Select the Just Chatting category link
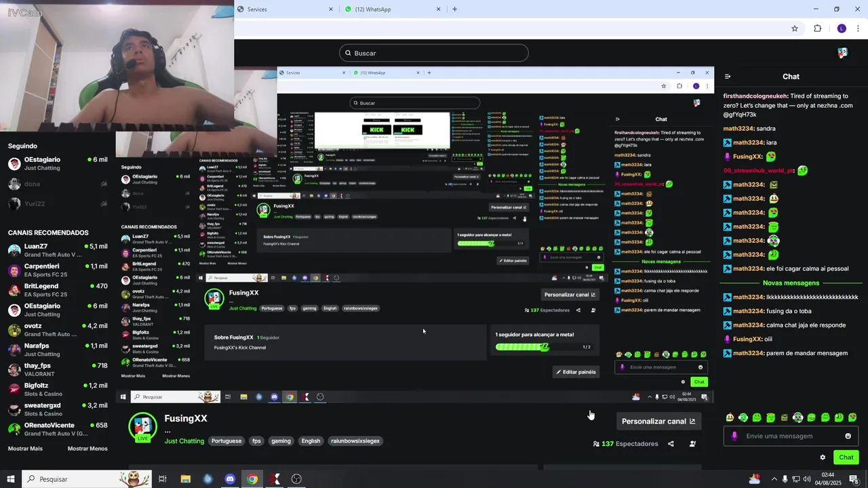This screenshot has width=868, height=488. point(184,441)
